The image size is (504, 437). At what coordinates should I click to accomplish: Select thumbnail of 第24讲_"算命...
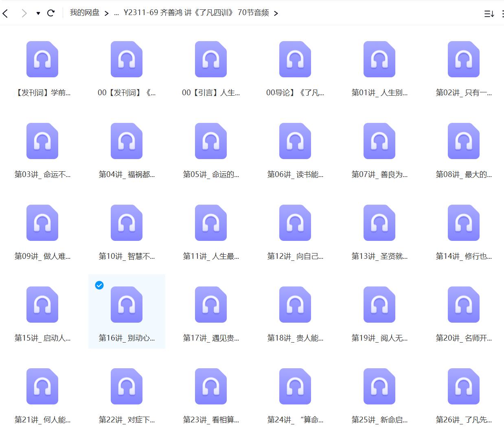295,387
